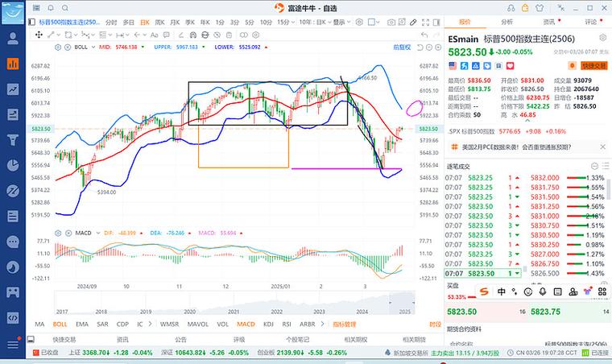The height and width of the screenshot is (364, 612).
Task: Select the crosshair move drawing tool
Action: 39,35
